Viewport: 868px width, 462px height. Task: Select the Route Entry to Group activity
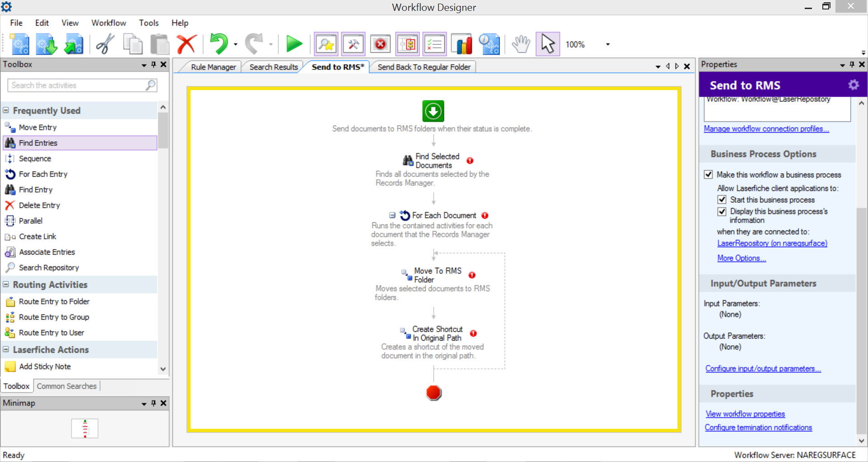coord(80,317)
